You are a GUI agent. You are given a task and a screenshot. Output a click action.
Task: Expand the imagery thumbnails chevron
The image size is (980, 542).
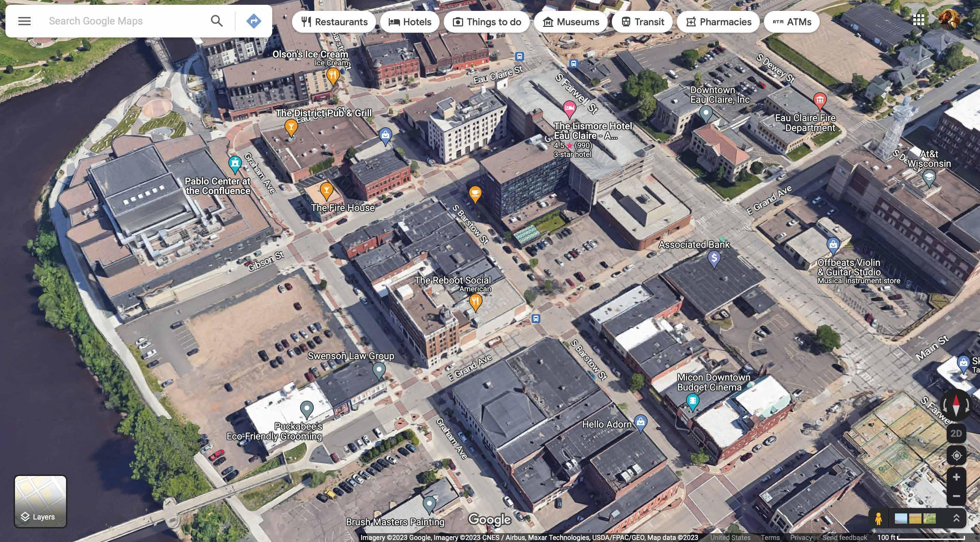coord(956,519)
